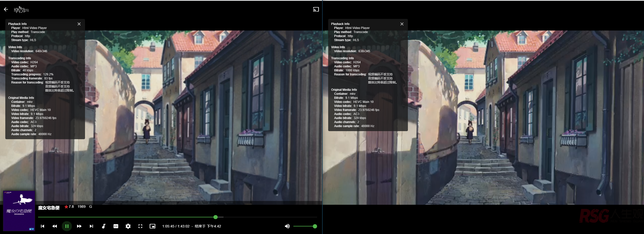644x234 pixels.
Task: Click 'Video resolution: 638x345' in right panel
Action: point(352,51)
